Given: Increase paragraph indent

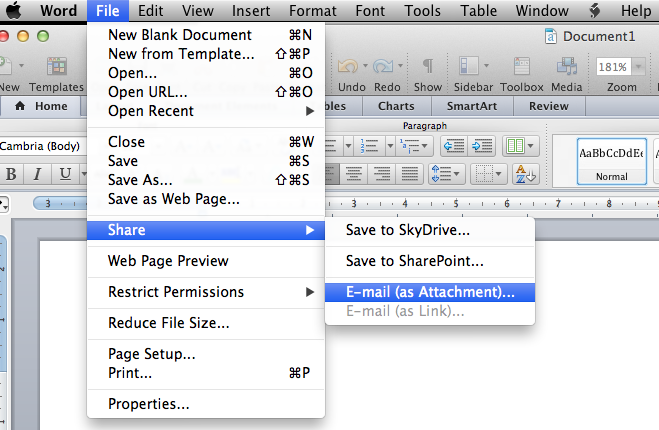Looking at the screenshot, I should click(482, 146).
